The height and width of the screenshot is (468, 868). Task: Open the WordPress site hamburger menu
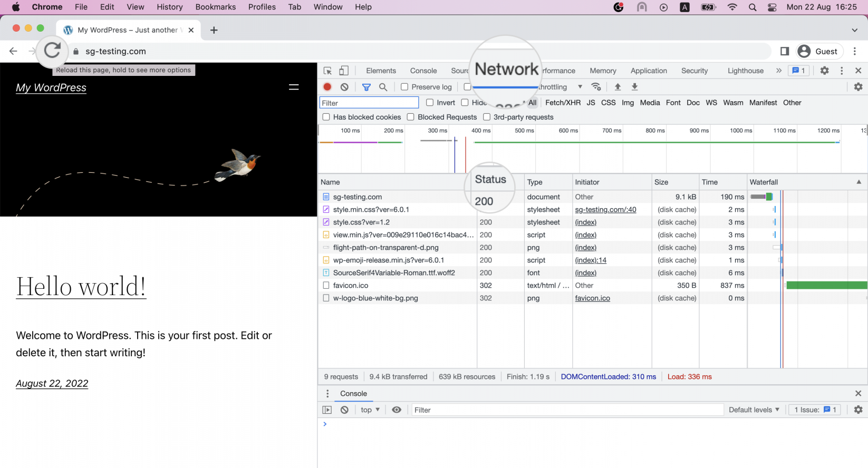click(x=294, y=87)
